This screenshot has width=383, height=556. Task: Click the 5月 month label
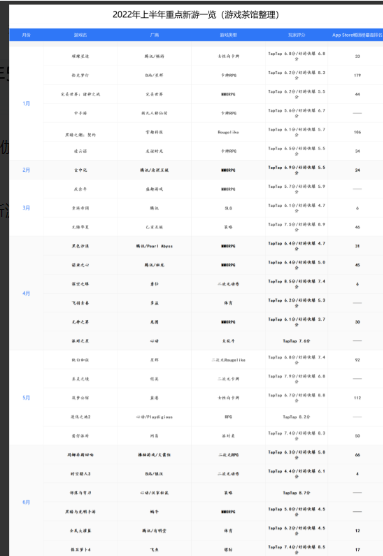(26, 398)
